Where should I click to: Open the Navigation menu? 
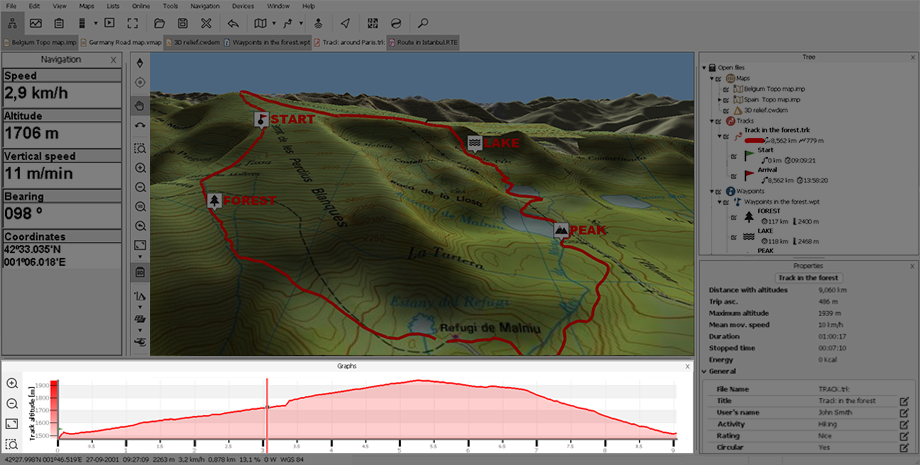pos(204,6)
